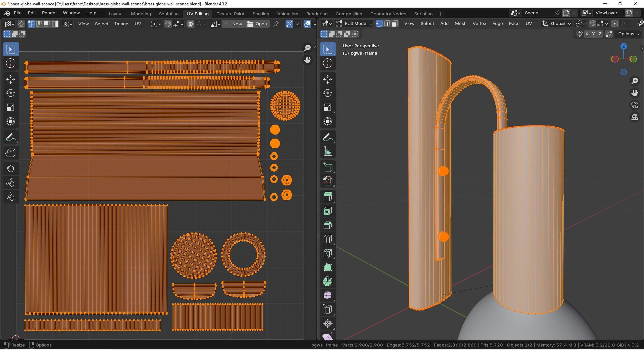Screen dimensions: 644x350
Task: Open the 3D viewport pivot point dropdown
Action: pyautogui.click(x=580, y=24)
